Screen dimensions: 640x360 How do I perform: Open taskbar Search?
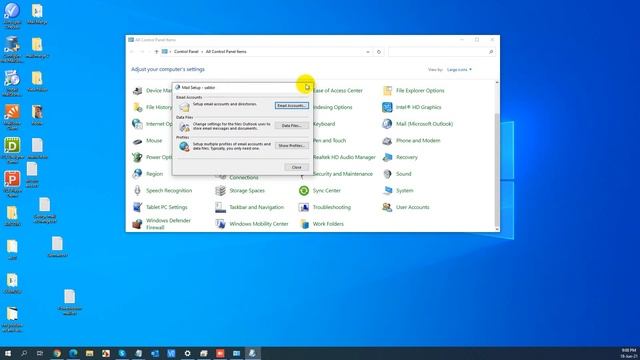click(x=24, y=353)
